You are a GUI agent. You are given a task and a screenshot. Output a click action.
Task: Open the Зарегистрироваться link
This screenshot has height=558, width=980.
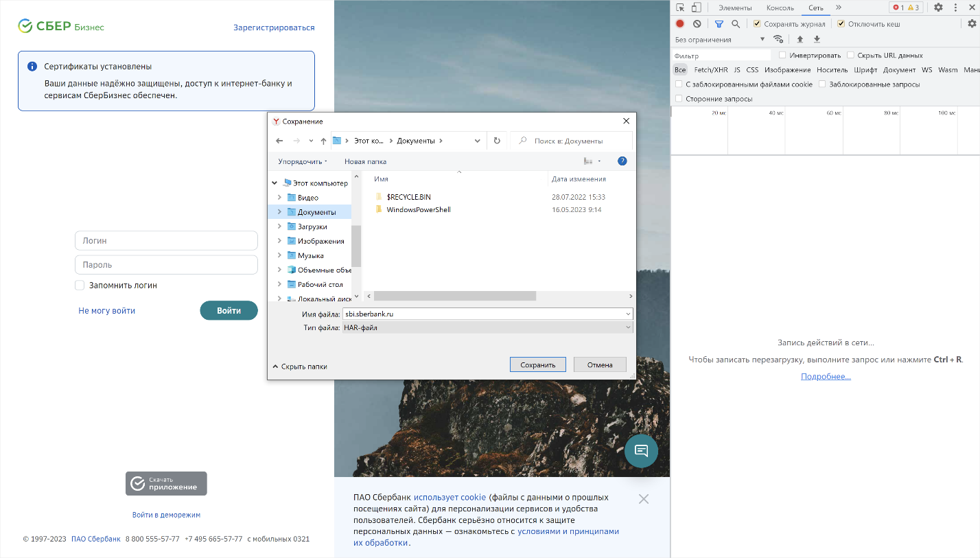tap(274, 27)
